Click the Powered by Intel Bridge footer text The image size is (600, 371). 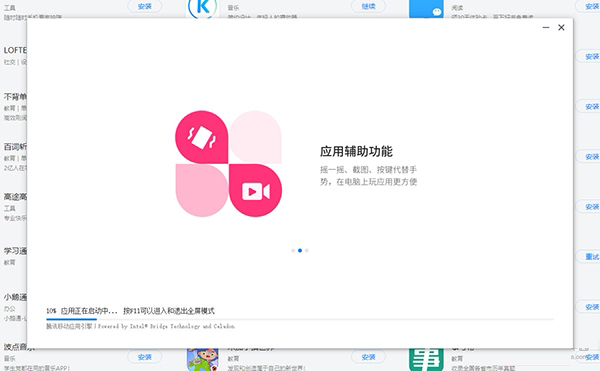coord(166,326)
